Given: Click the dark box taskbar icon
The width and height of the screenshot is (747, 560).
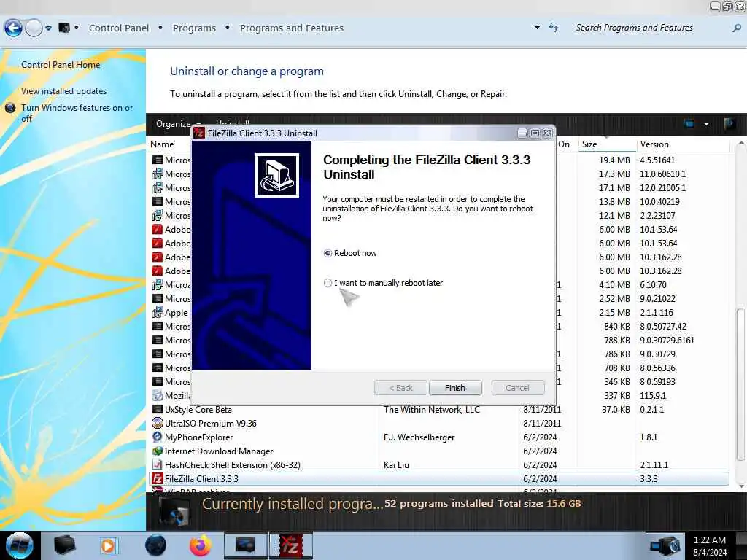Looking at the screenshot, I should pos(64,545).
